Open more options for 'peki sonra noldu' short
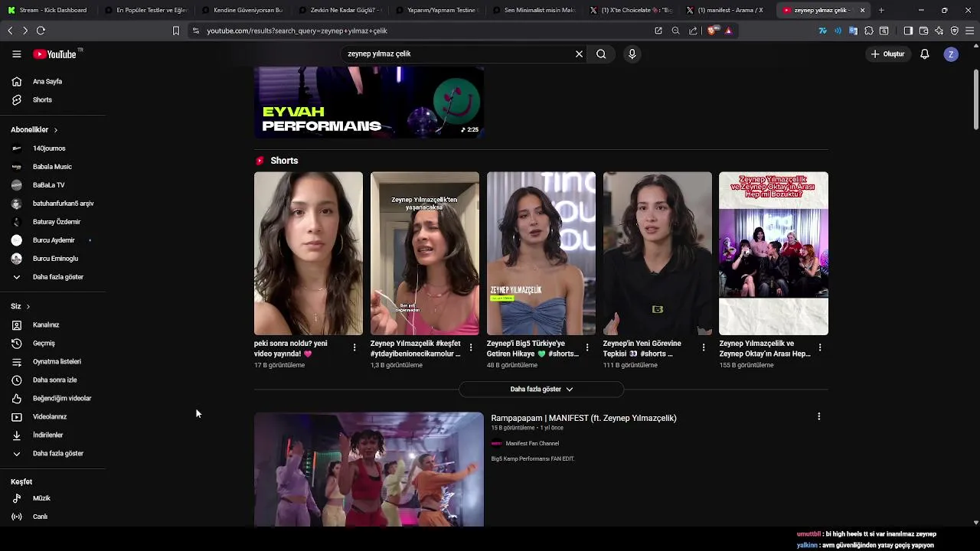This screenshot has height=551, width=980. (x=354, y=347)
